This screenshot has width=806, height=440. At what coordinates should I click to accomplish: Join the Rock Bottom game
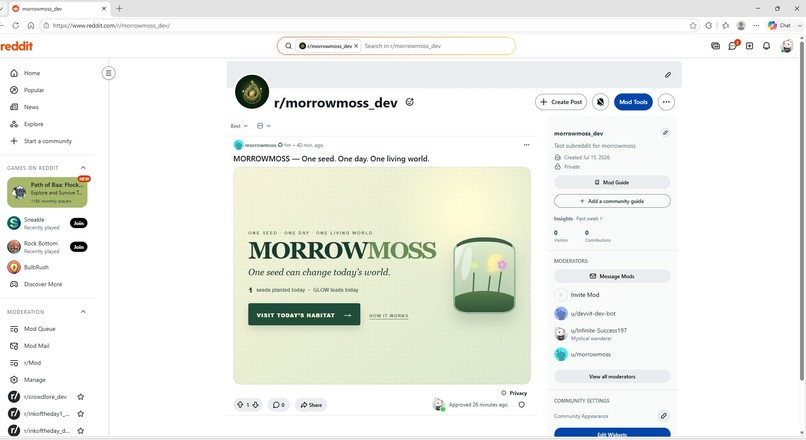pos(79,247)
